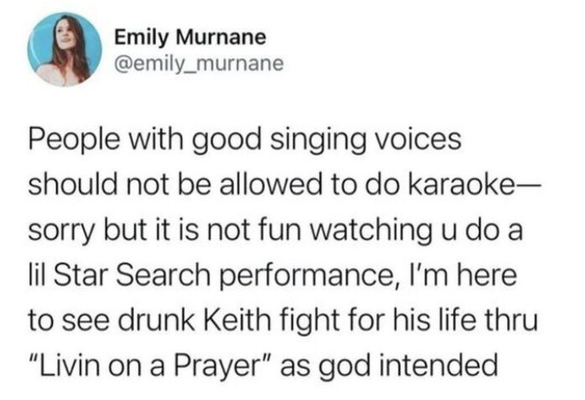
Task: Open Emily Murnane's profile picture
Action: click(65, 49)
